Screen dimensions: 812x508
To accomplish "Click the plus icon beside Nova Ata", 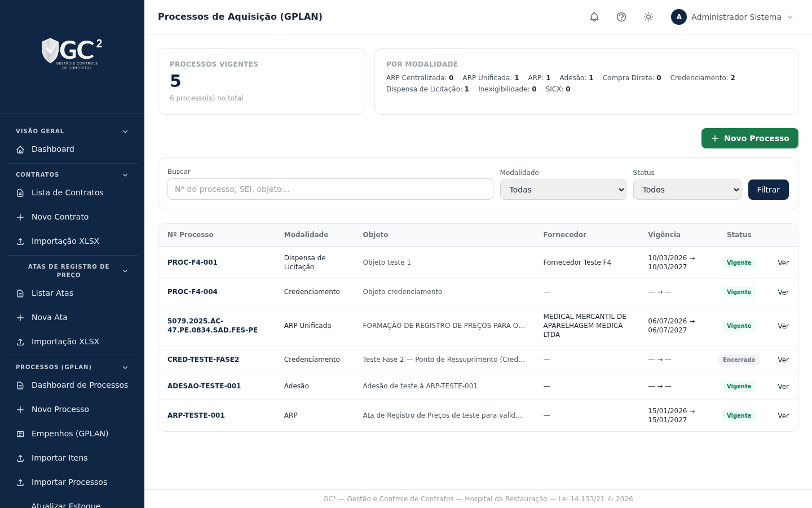I will (x=20, y=318).
